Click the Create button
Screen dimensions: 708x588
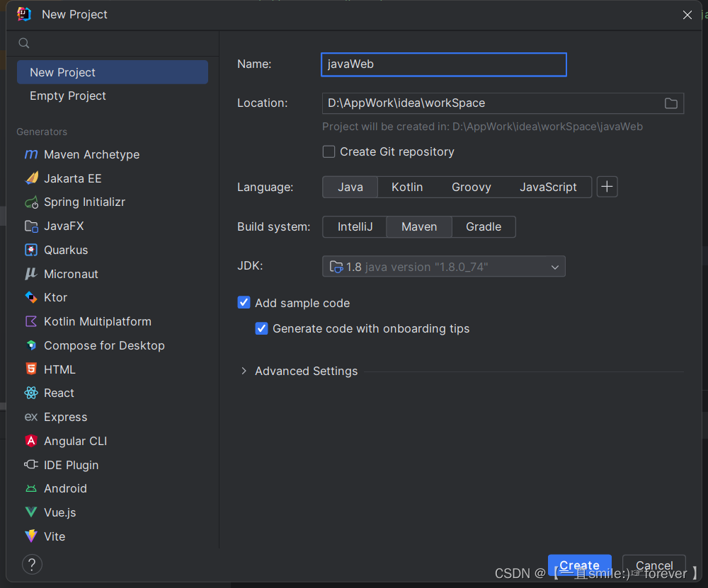pos(580,565)
